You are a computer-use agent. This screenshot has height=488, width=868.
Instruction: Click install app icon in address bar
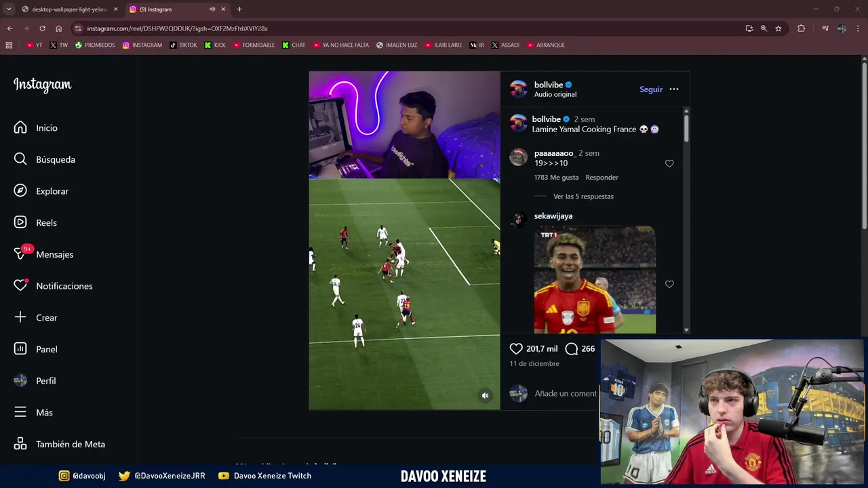point(749,28)
